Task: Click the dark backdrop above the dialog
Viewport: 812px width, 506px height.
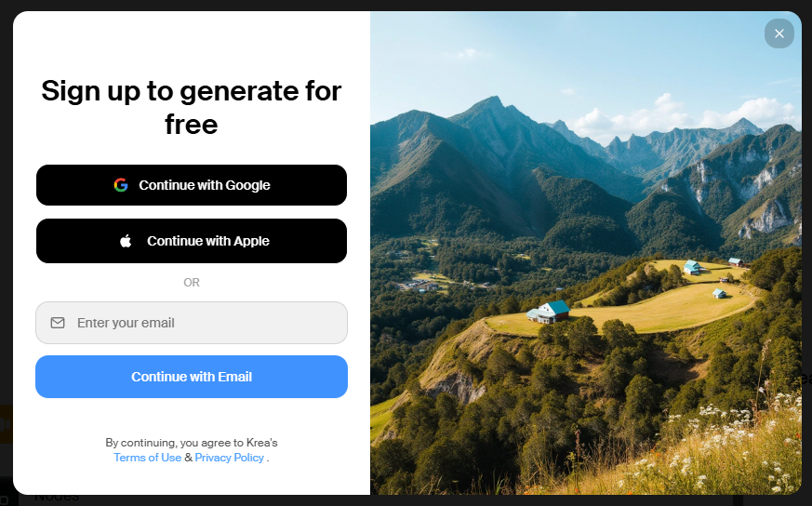Action: 406,5
